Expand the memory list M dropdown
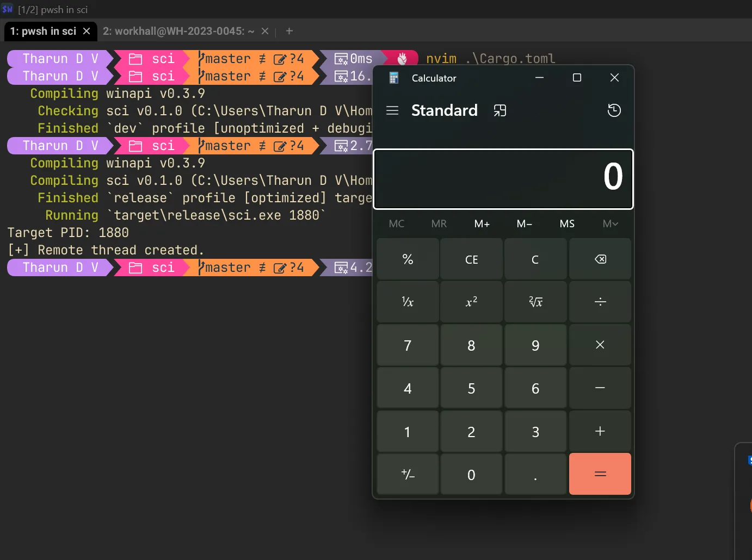Viewport: 752px width, 560px height. click(x=610, y=224)
